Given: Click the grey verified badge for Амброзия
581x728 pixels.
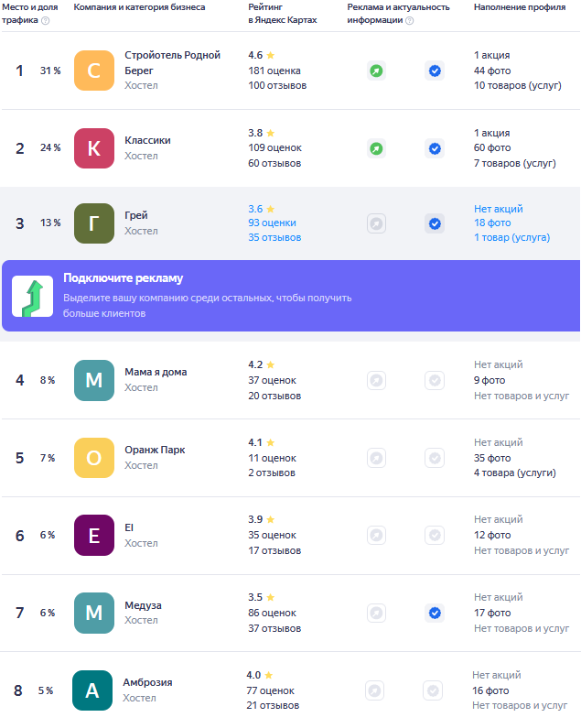Looking at the screenshot, I should (x=433, y=690).
